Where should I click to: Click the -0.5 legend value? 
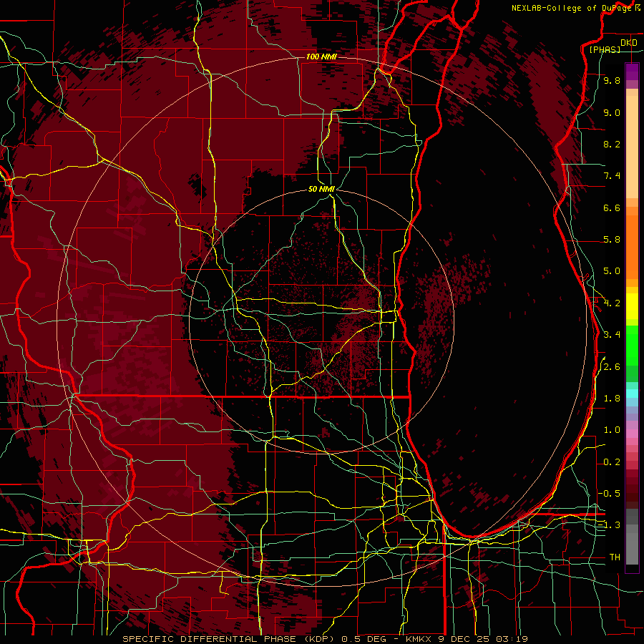tap(610, 494)
